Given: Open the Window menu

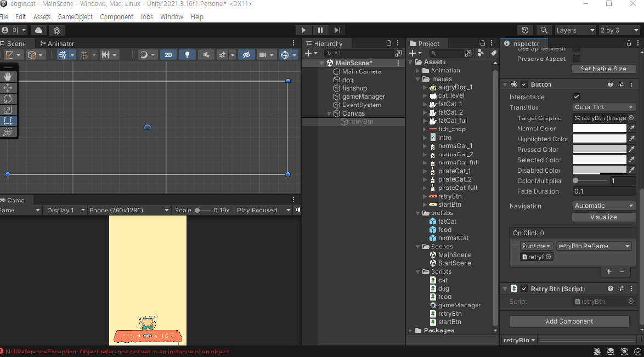Looking at the screenshot, I should (171, 17).
